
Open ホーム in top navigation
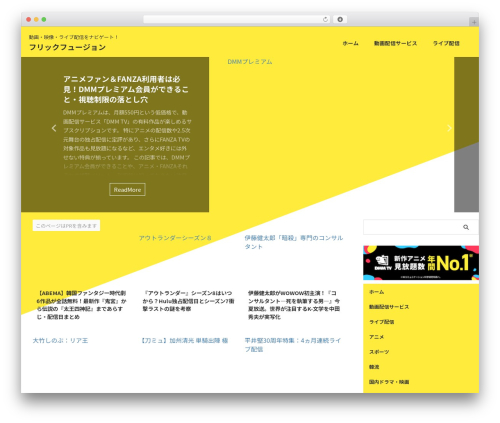point(350,43)
